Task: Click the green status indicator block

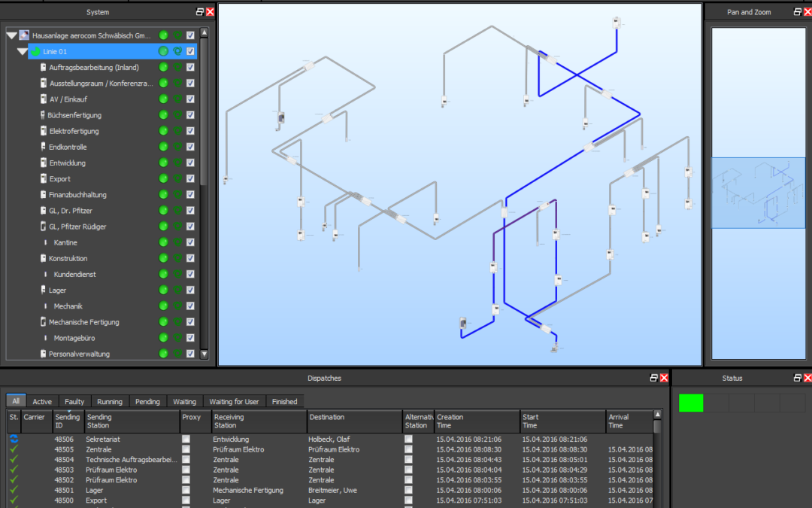Action: [x=691, y=403]
